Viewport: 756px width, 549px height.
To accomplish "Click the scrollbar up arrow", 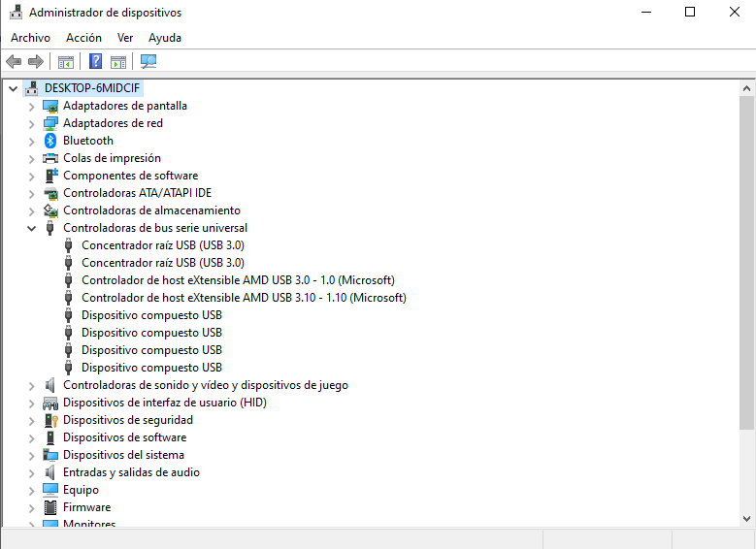I will [746, 88].
